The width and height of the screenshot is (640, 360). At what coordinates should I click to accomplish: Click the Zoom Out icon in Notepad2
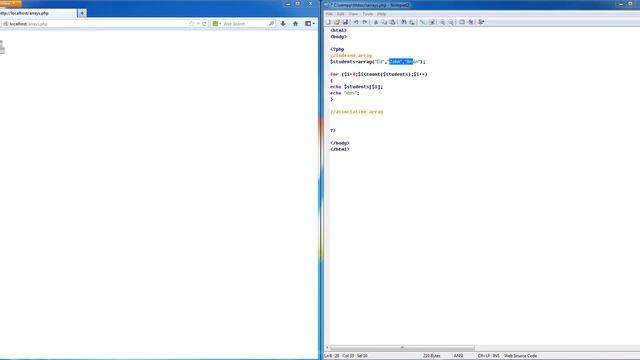click(x=451, y=22)
